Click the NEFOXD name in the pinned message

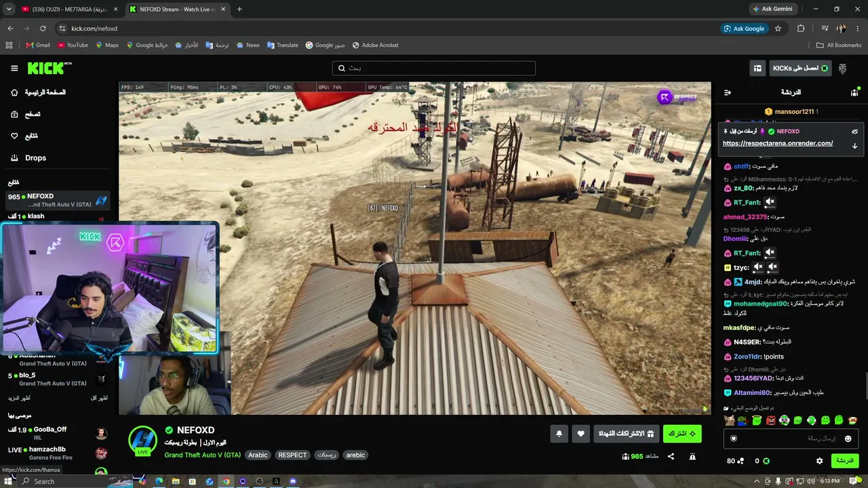tap(788, 131)
